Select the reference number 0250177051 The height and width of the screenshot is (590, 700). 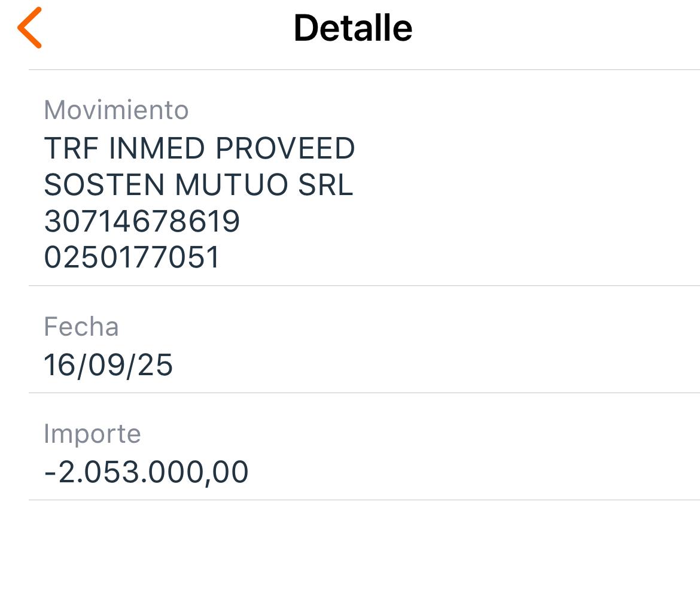(x=132, y=258)
